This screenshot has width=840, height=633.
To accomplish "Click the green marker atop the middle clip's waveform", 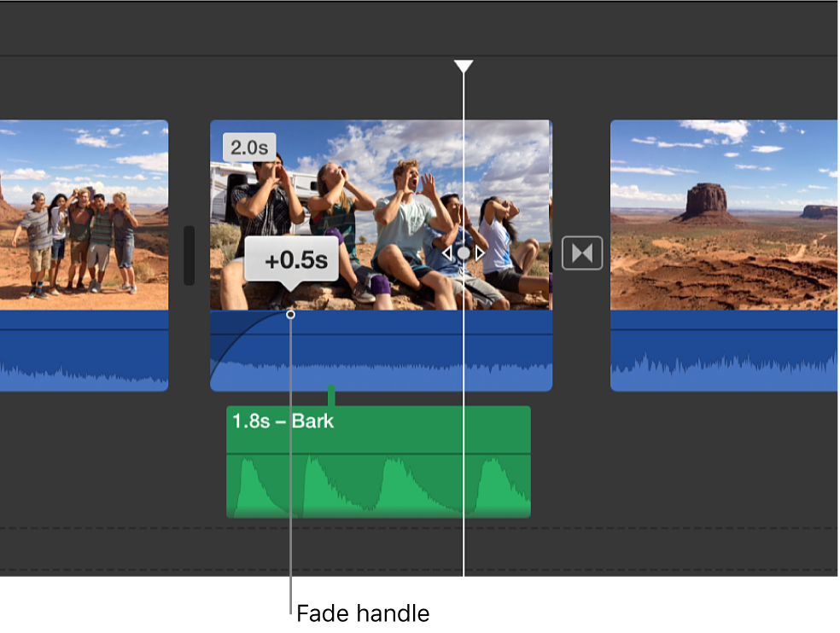I will [331, 394].
